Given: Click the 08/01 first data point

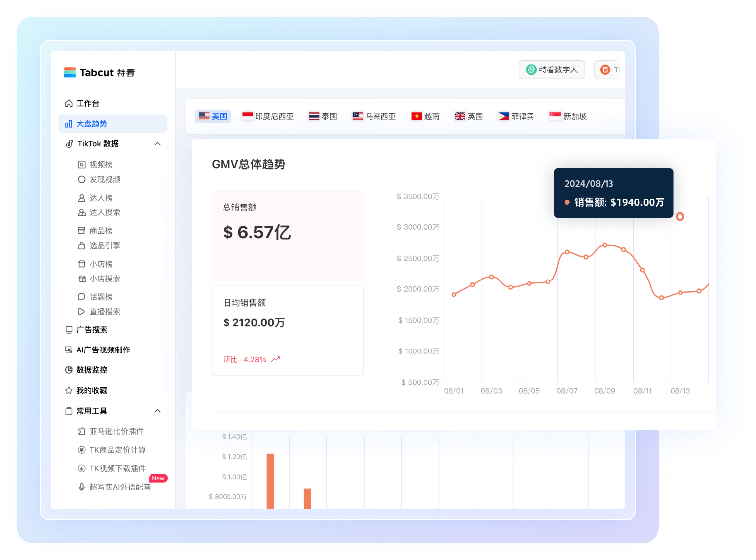Looking at the screenshot, I should (x=454, y=294).
